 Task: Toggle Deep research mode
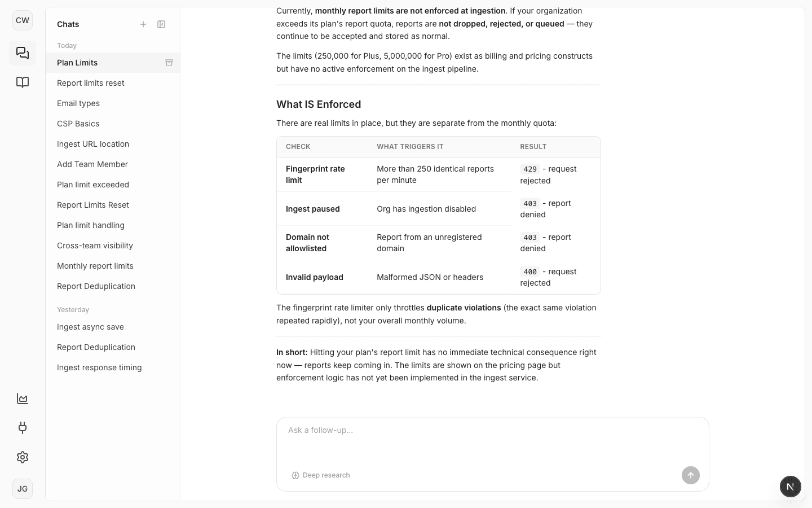pyautogui.click(x=321, y=475)
